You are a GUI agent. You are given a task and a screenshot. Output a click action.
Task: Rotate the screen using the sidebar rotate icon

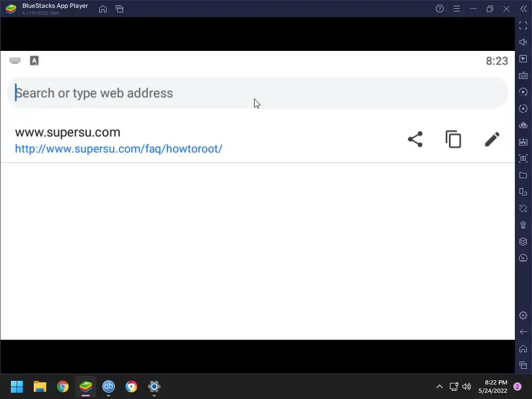click(523, 208)
